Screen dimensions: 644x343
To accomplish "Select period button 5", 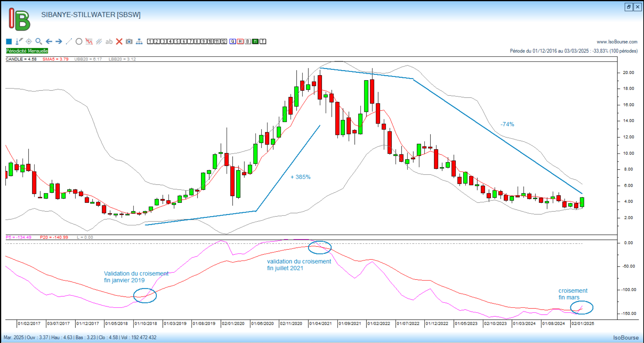I will click(x=177, y=41).
